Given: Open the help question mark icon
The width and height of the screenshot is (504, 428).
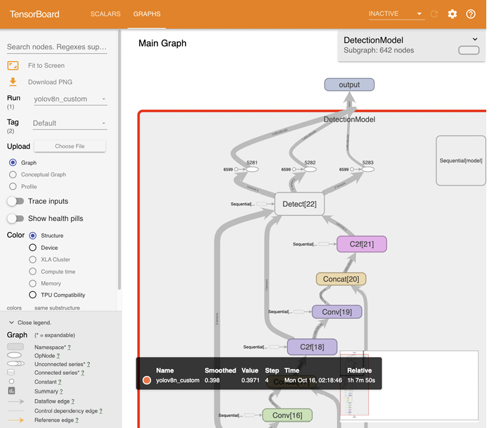Looking at the screenshot, I should pos(471,14).
